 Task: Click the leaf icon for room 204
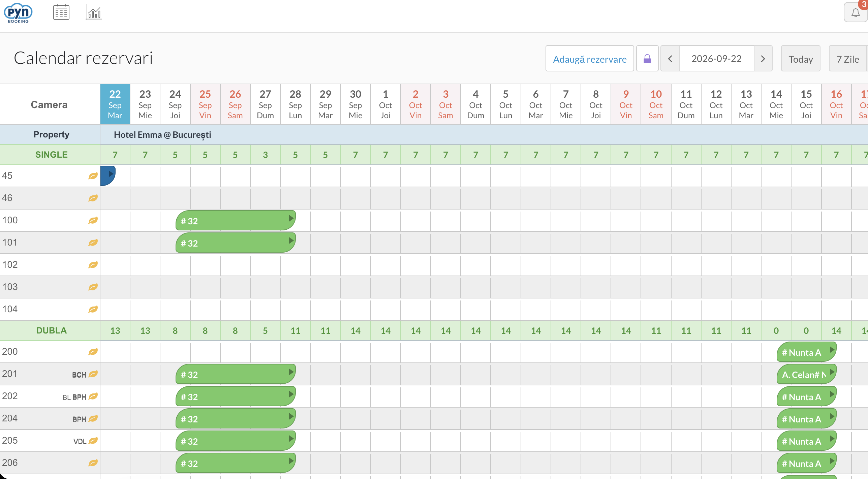click(93, 418)
